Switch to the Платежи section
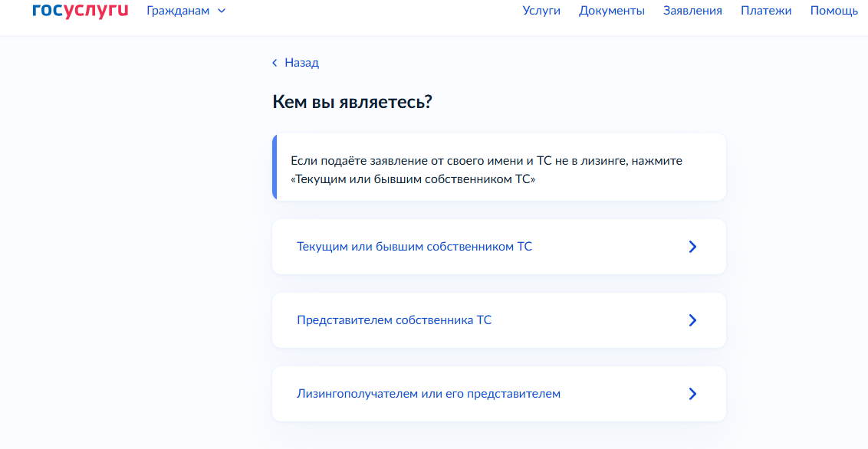 [x=766, y=11]
